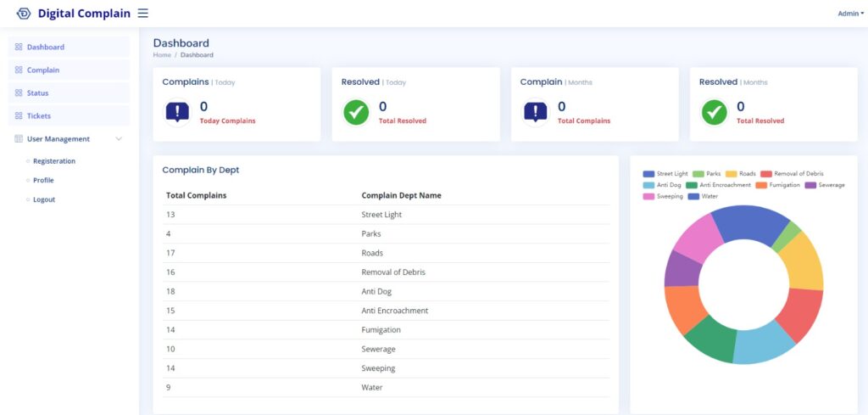Toggle the Parks legend swatch
868x415 pixels.
pos(698,174)
